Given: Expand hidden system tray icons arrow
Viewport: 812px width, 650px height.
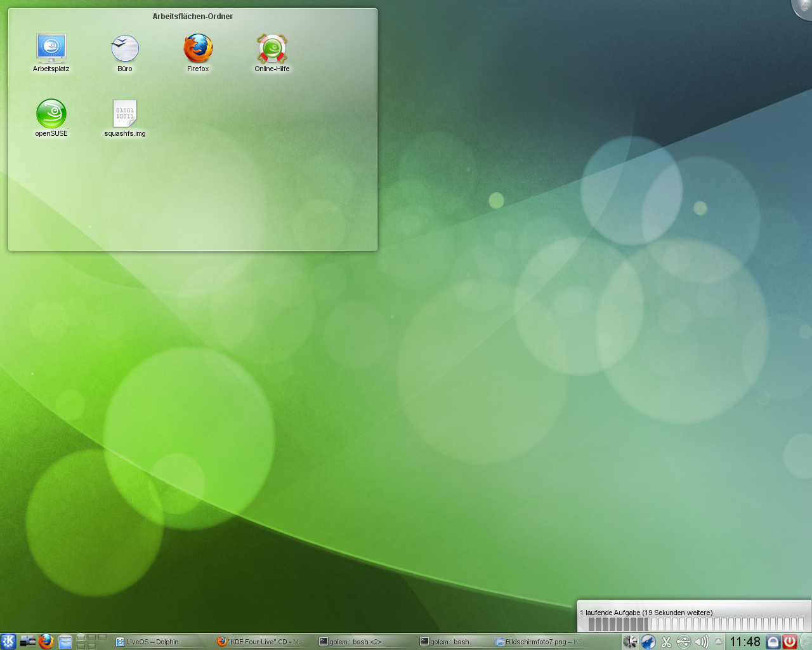Looking at the screenshot, I should [x=718, y=642].
